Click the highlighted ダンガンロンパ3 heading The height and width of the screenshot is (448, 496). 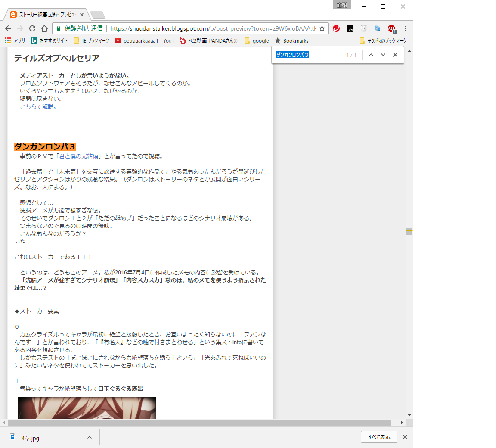coord(45,146)
